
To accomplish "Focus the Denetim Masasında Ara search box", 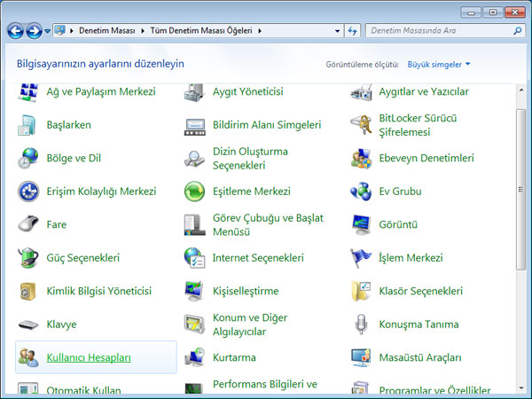I will 444,31.
